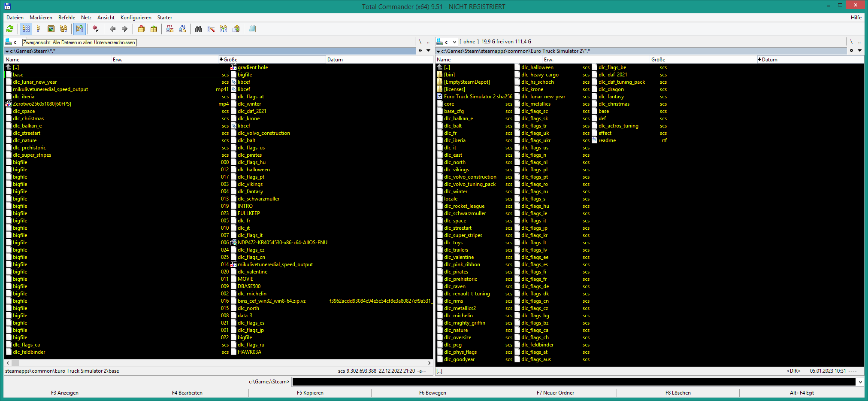Click the command line input field
This screenshot has height=401, width=868.
[574, 382]
